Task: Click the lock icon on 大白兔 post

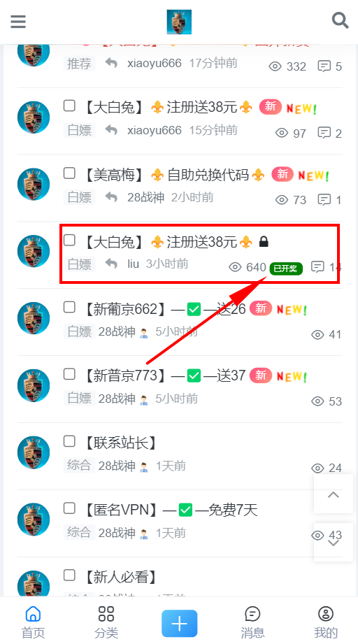Action: coord(264,242)
